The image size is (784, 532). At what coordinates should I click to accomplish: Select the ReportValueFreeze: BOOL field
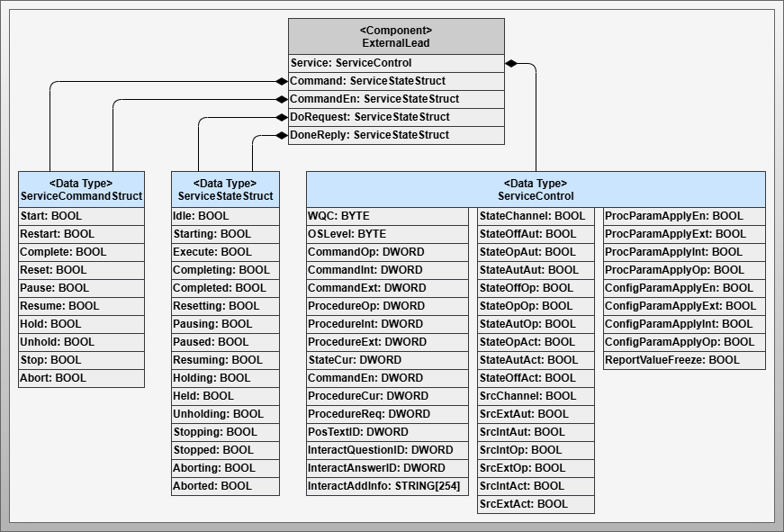point(684,360)
